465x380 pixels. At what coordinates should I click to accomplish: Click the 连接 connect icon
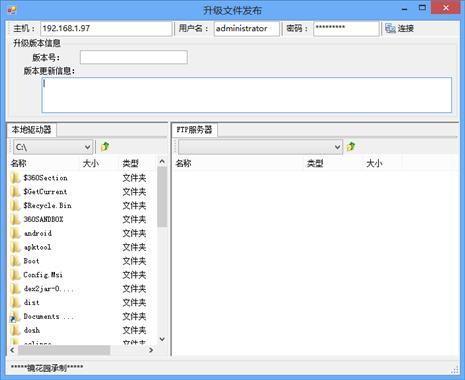[390, 28]
